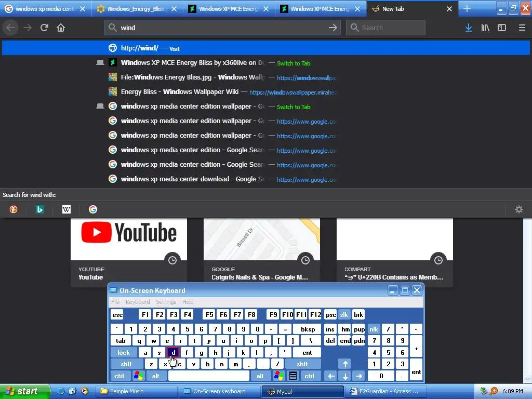Open the On-Screen Keyboard Settings menu
Viewport: 532px width, 399px height.
click(166, 302)
